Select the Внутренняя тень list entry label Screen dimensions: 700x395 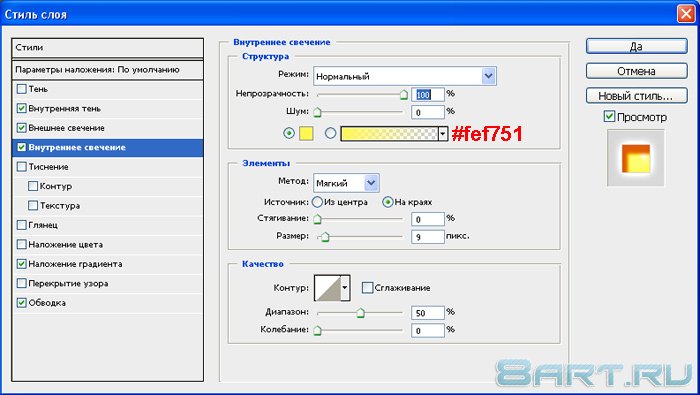[x=65, y=108]
